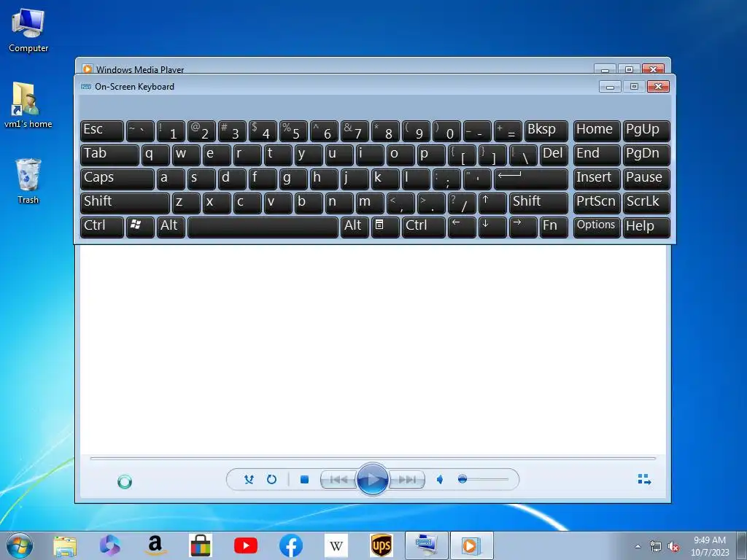The width and height of the screenshot is (747, 560).
Task: Click the PrtScn key
Action: (597, 203)
